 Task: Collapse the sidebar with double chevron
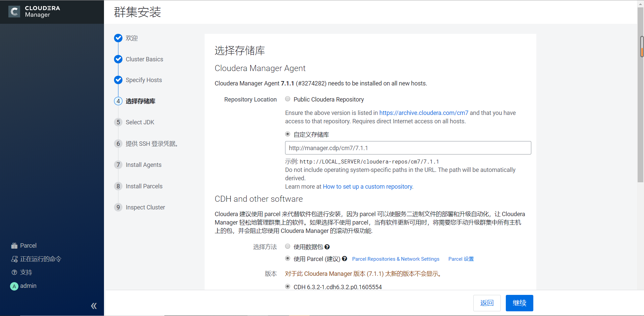[94, 306]
